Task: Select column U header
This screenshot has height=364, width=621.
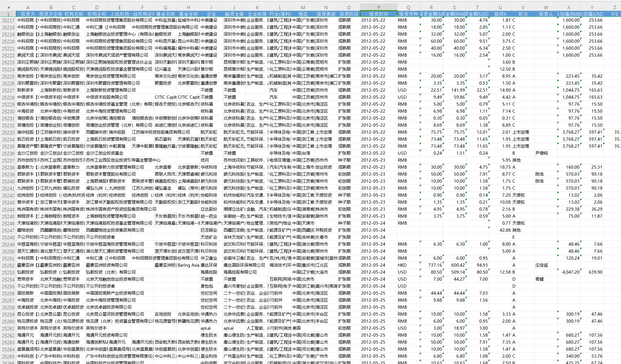Action: click(500, 7)
